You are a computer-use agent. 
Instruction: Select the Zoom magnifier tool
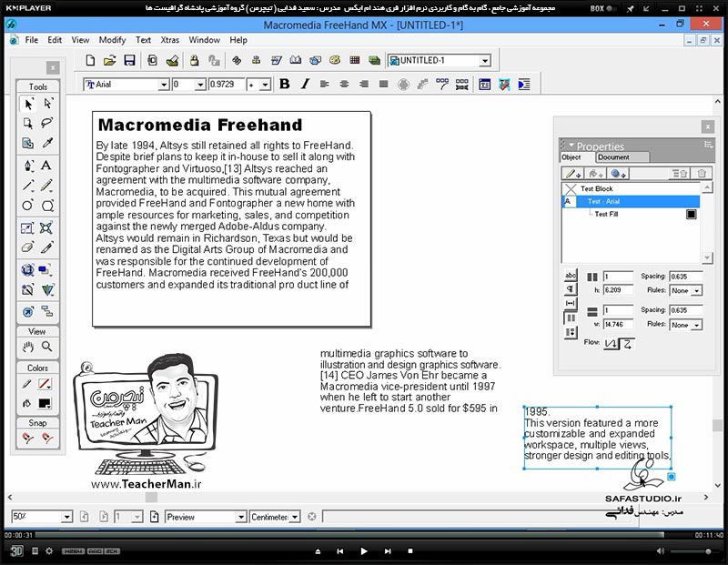[x=47, y=347]
